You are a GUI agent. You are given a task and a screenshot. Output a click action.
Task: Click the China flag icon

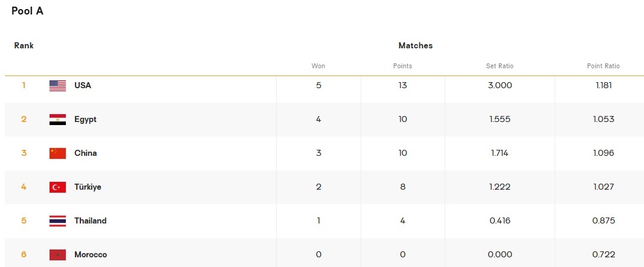pos(57,153)
